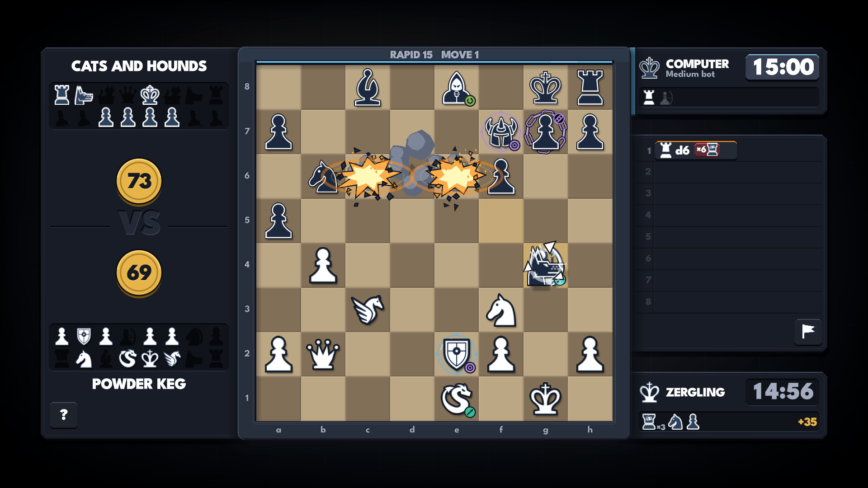Click the Cats and Hounds army title
The image size is (868, 488).
pyautogui.click(x=139, y=66)
